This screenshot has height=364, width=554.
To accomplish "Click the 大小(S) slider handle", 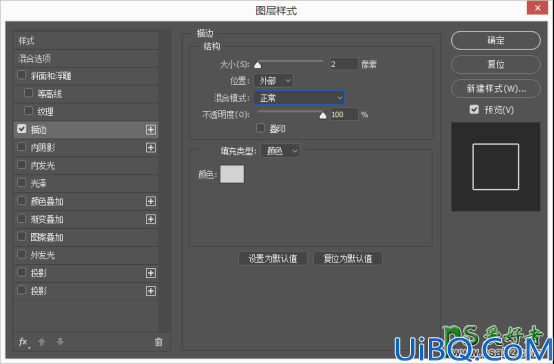I will (x=258, y=65).
